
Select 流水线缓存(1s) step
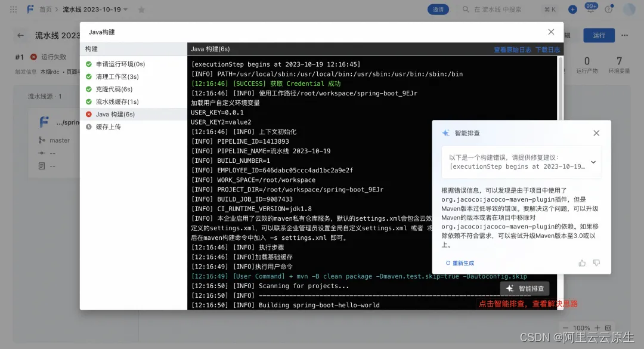click(134, 101)
